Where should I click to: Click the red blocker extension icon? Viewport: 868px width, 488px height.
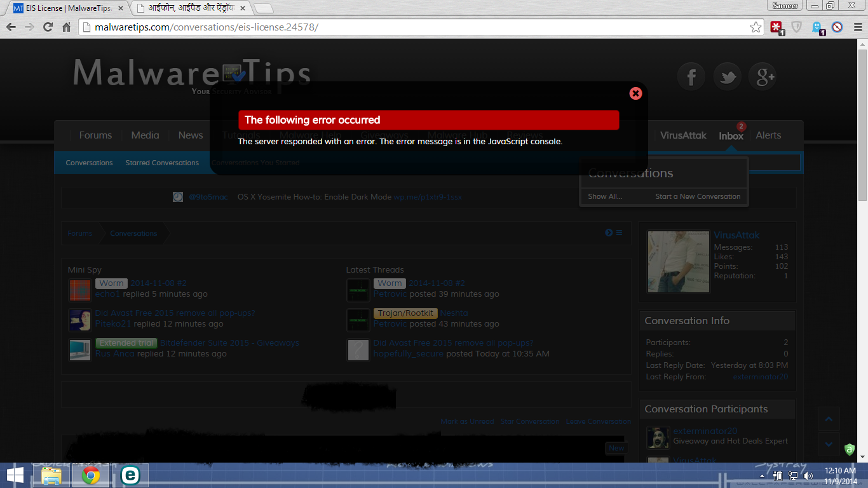tap(837, 27)
